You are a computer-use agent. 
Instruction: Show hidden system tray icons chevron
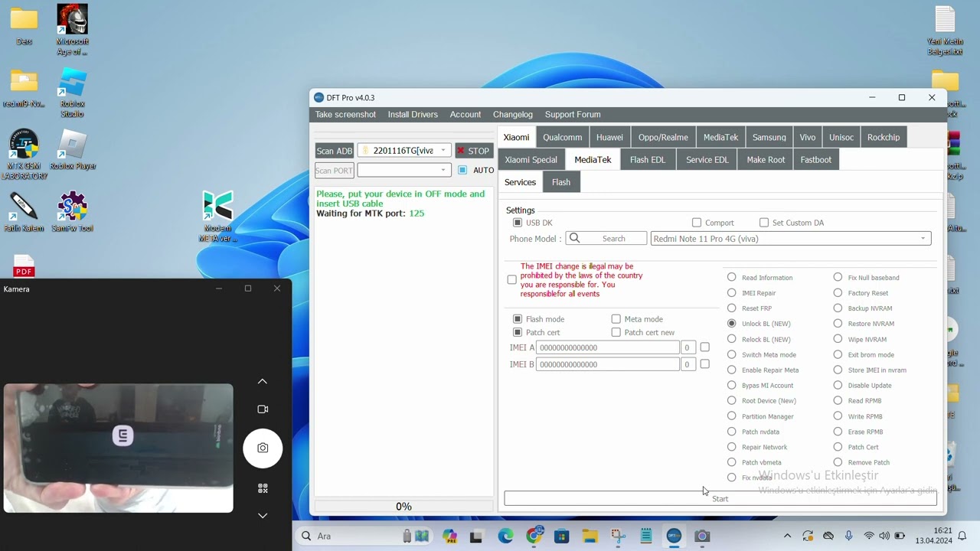pos(787,536)
